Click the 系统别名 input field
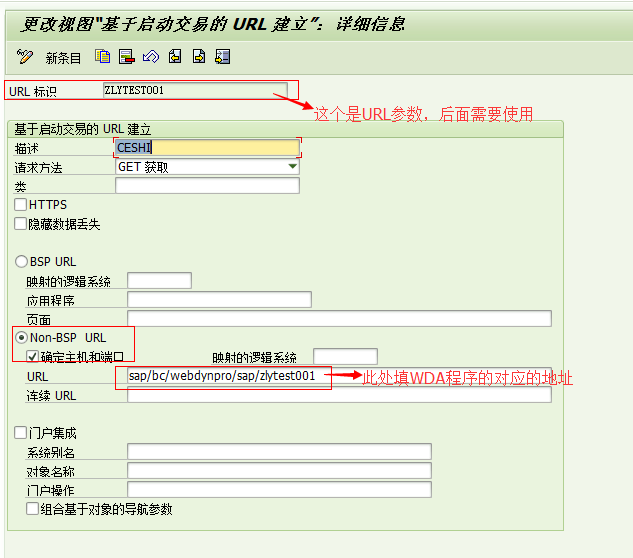 coord(279,451)
